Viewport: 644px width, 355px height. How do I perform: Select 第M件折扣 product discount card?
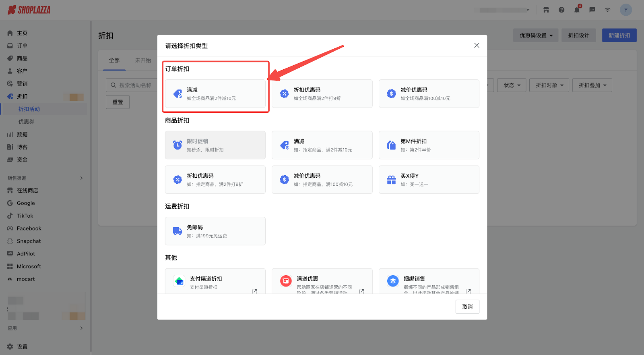(x=429, y=145)
